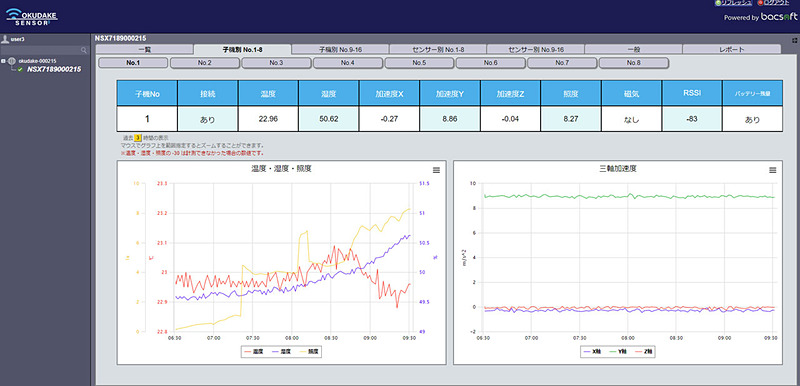Select the No.7 sub-unit button
This screenshot has width=800, height=386.
coord(562,63)
